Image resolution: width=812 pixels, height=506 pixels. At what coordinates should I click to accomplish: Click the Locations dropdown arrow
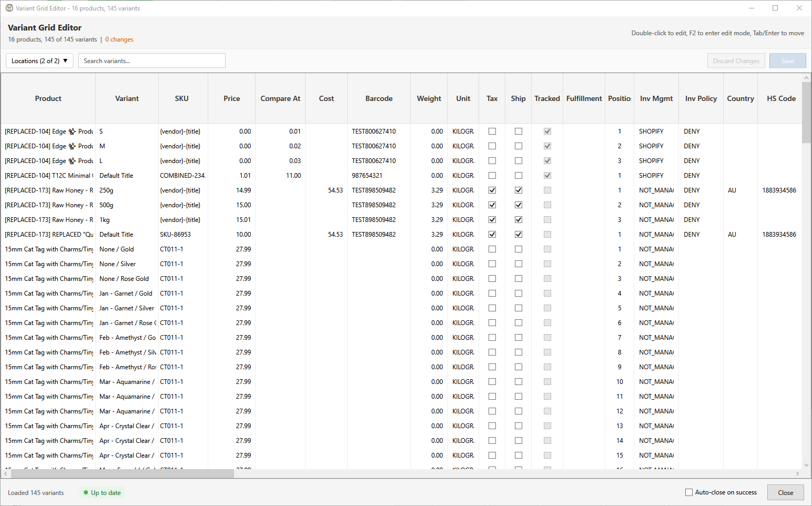pos(65,60)
